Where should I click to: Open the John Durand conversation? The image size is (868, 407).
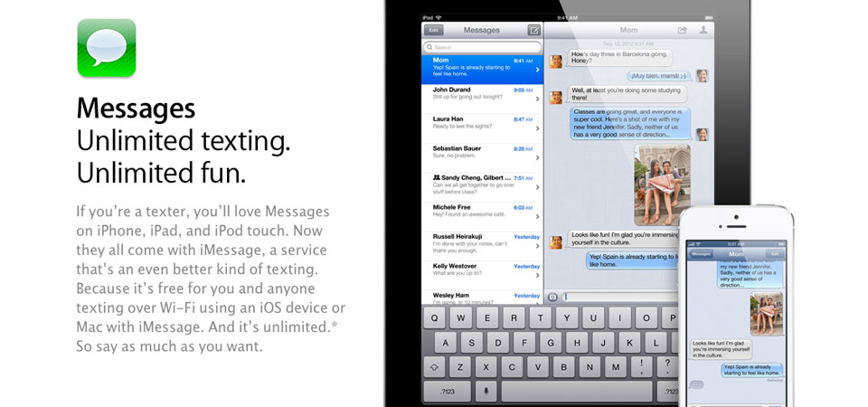482,99
